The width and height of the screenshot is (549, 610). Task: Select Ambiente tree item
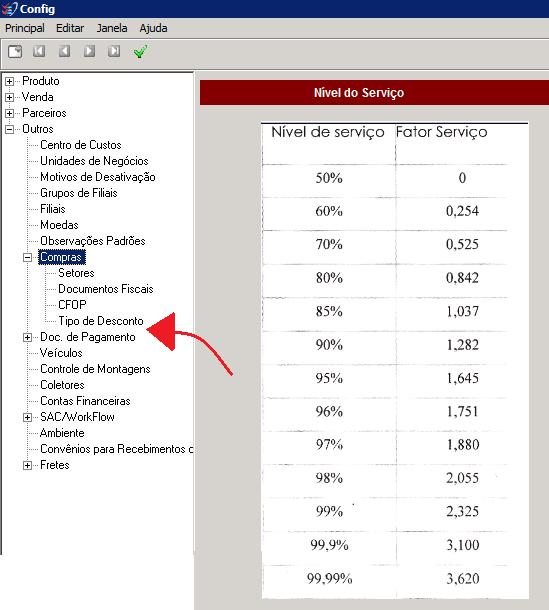point(62,433)
